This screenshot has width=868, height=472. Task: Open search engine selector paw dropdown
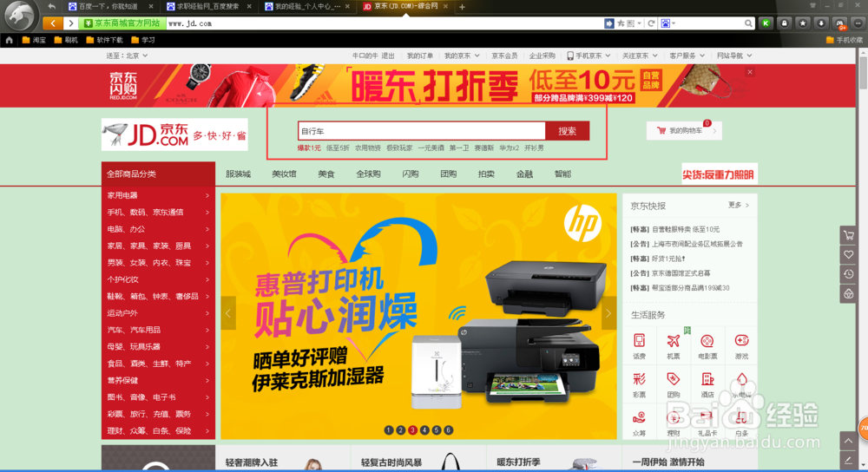(668, 23)
